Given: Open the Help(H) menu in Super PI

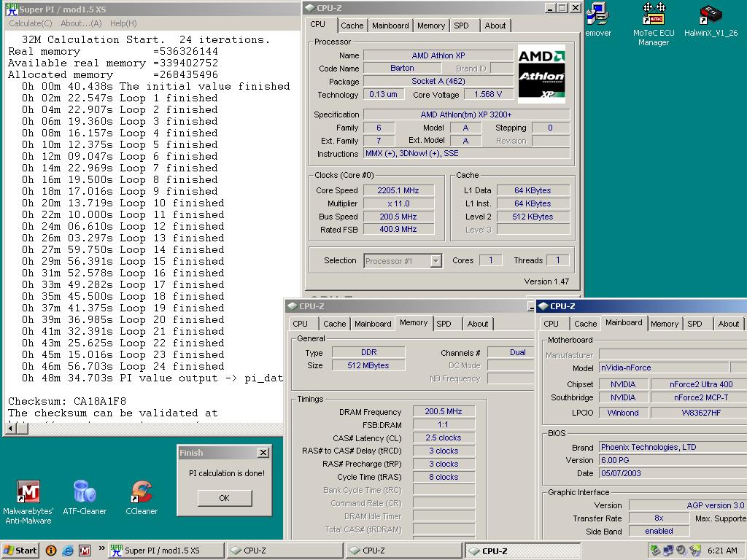Looking at the screenshot, I should (123, 23).
